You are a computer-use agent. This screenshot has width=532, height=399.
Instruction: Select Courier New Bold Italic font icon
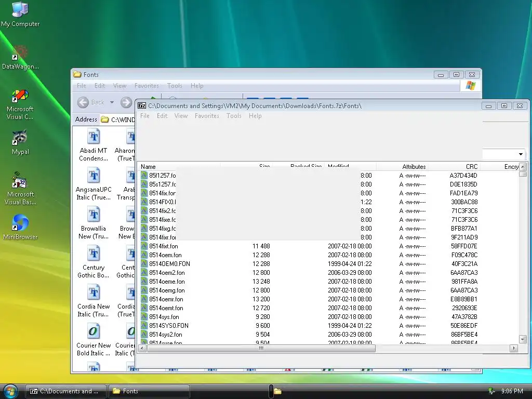(94, 340)
